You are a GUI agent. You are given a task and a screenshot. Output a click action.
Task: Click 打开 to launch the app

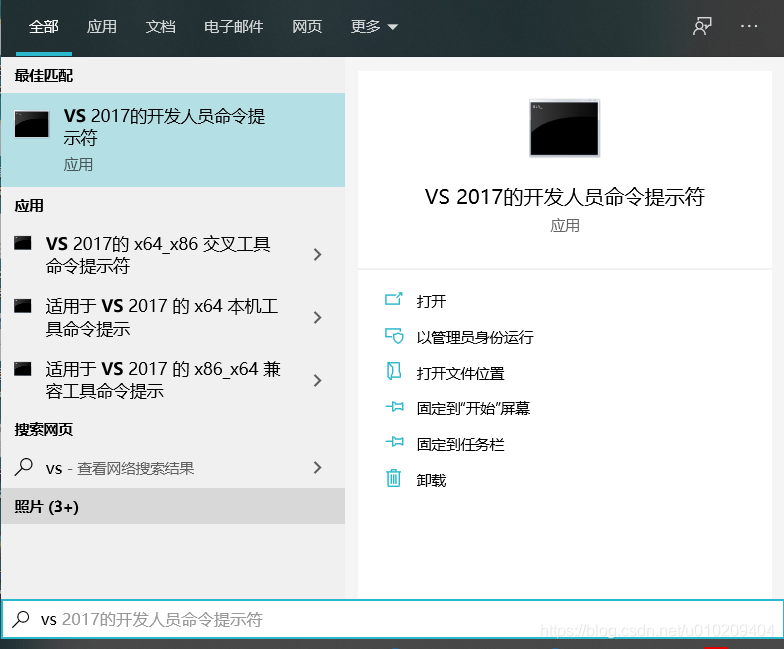[x=431, y=302]
